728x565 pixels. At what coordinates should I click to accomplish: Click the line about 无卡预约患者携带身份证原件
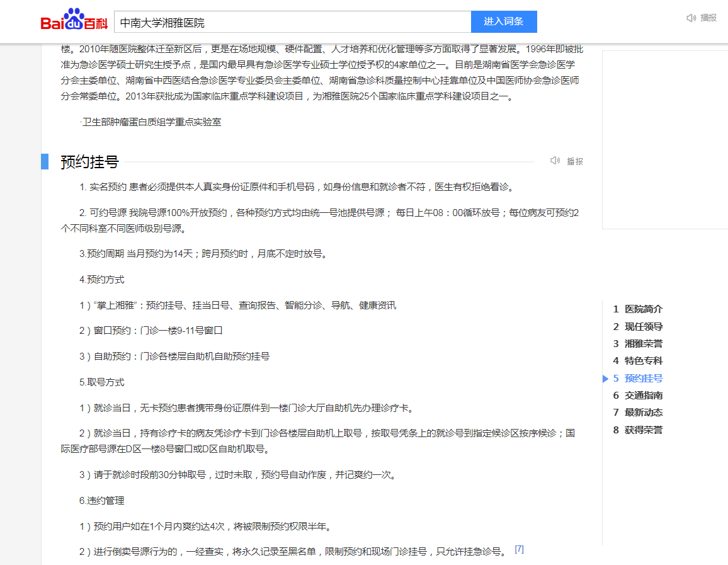click(x=246, y=408)
